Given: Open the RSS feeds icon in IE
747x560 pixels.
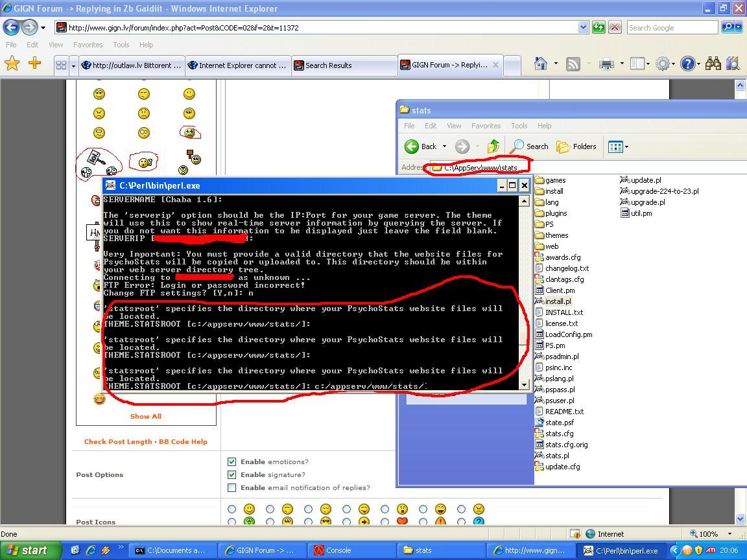Looking at the screenshot, I should pos(573,64).
